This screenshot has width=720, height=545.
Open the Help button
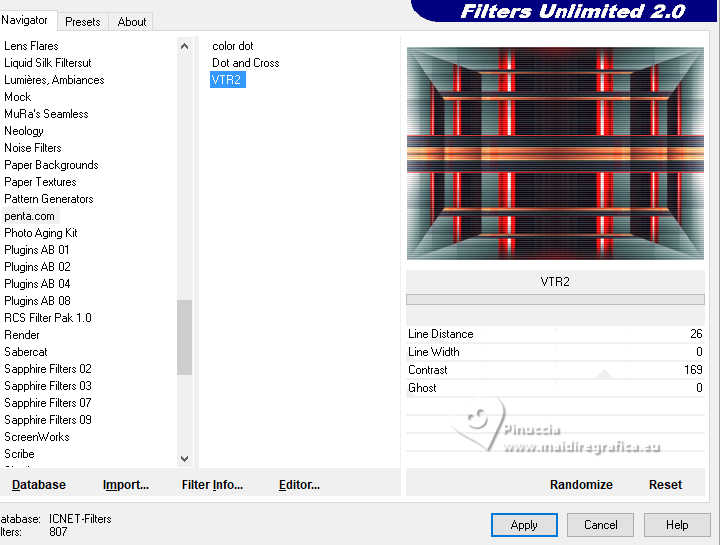677,525
